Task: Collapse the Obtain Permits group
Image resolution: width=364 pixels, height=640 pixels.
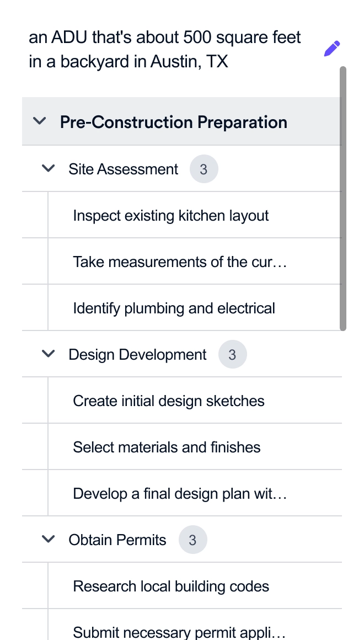Action: pyautogui.click(x=49, y=540)
